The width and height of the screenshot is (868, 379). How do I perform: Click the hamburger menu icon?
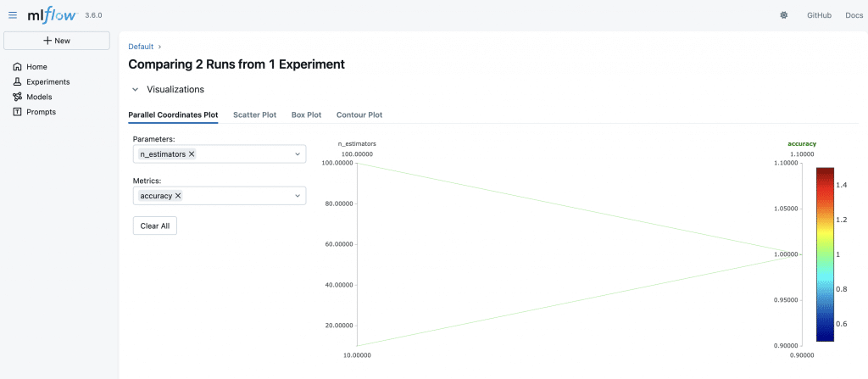[x=13, y=14]
